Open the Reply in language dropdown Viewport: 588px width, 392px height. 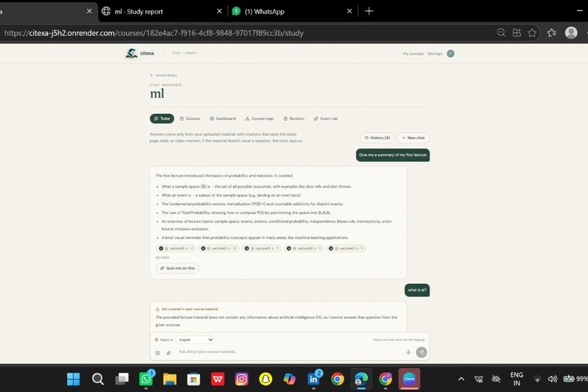coord(196,340)
